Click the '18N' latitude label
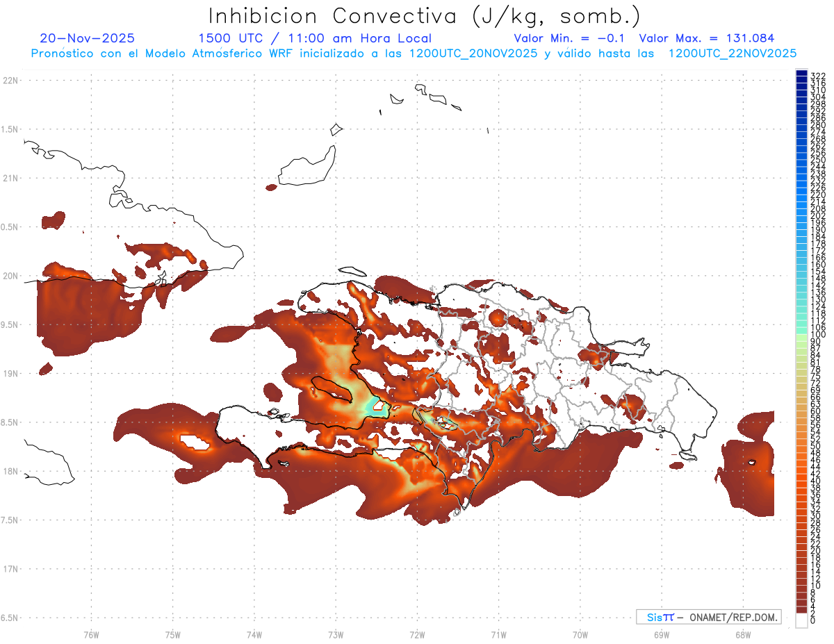This screenshot has width=834, height=644. [x=10, y=471]
